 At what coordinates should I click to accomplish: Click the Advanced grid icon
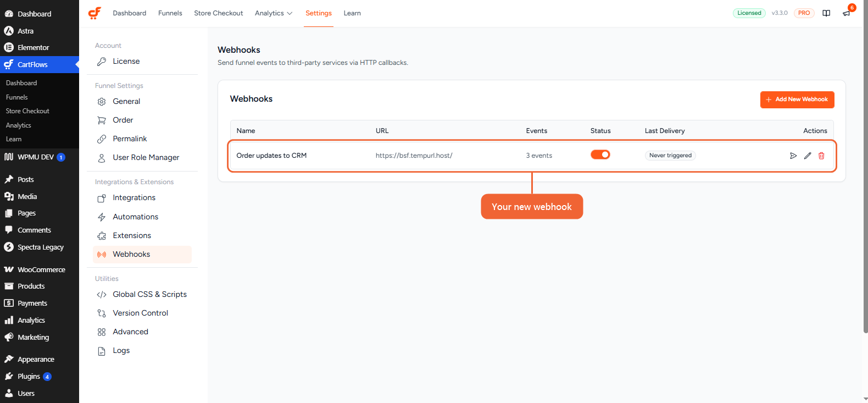(102, 332)
